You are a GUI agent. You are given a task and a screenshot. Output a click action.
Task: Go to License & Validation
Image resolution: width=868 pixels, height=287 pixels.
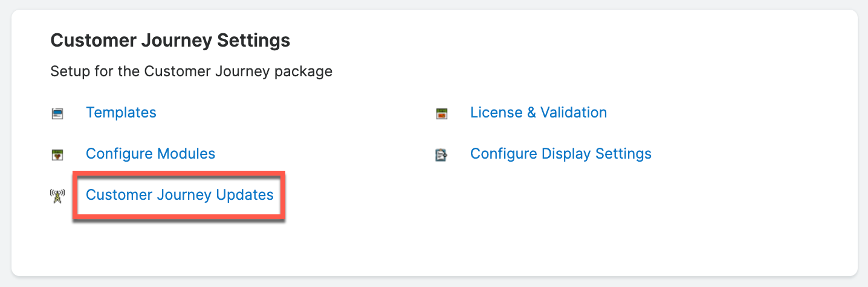(538, 113)
